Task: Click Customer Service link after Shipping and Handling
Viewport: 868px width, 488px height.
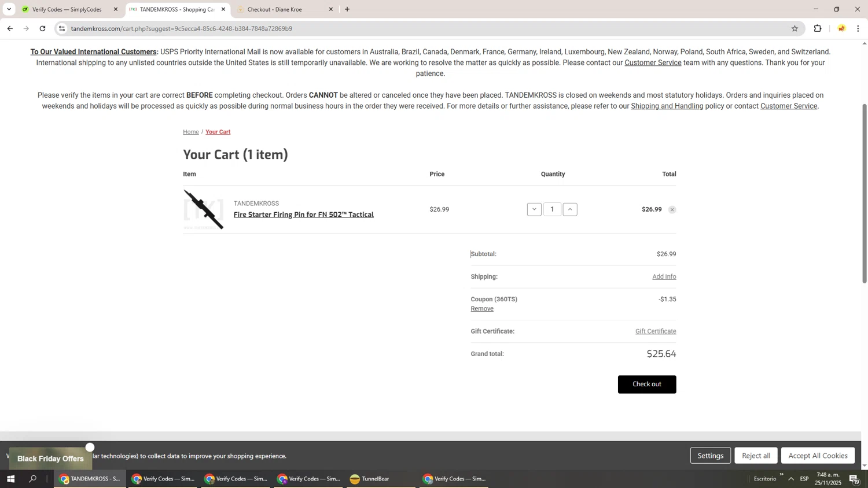Action: [789, 106]
